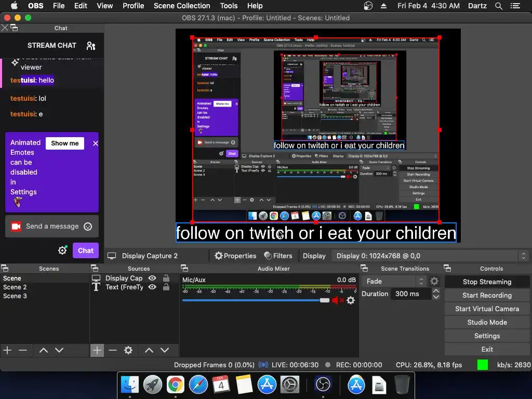Move source up arrow in Sources panel
Viewport: 532px width, 399px height.
tap(149, 350)
